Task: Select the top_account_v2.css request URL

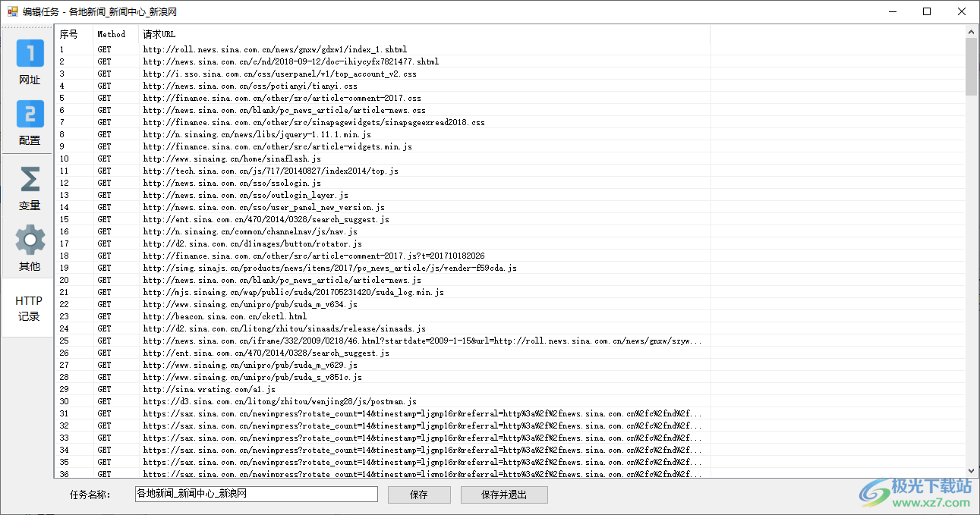Action: tap(279, 74)
